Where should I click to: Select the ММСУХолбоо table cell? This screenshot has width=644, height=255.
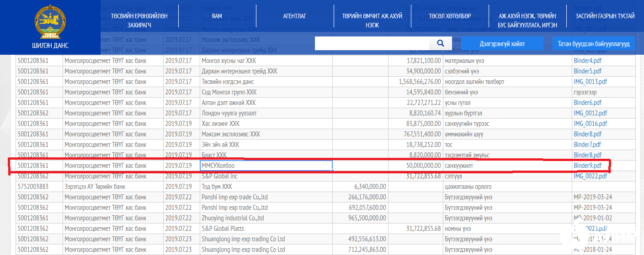(266, 166)
